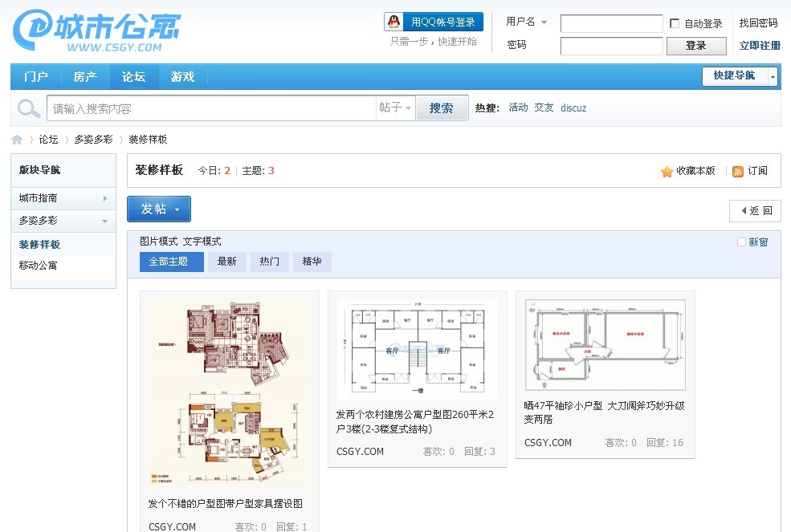Screen dimensions: 791x532
Task: Open the 发帖 dropdown button
Action: pyautogui.click(x=159, y=209)
